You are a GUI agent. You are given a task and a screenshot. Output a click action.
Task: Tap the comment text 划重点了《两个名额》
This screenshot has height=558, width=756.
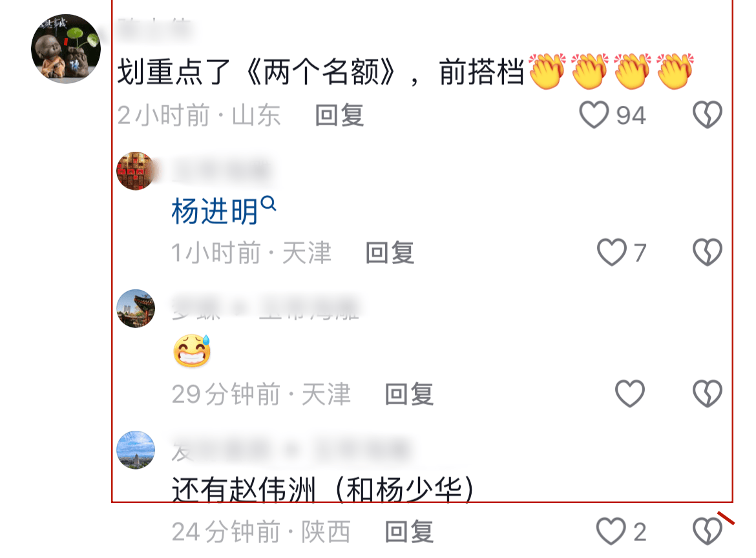pyautogui.click(x=257, y=72)
